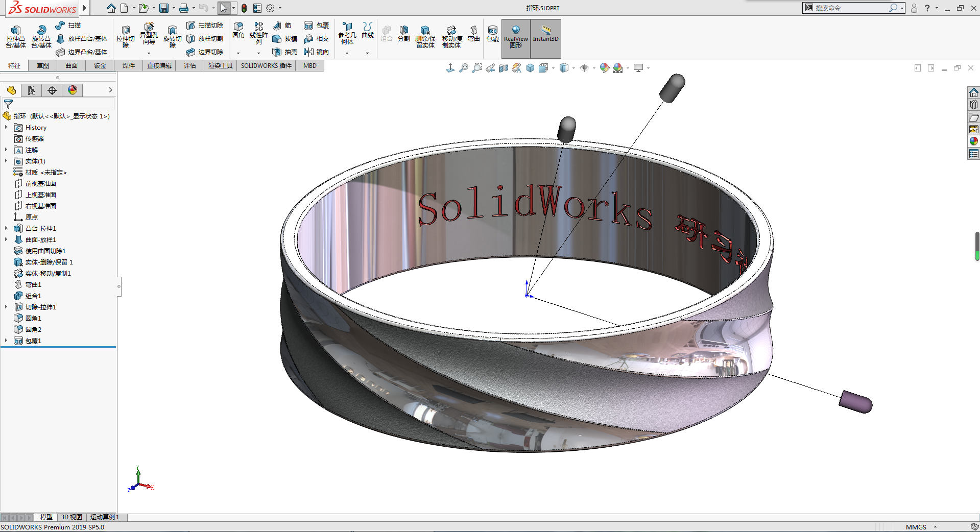Viewport: 980px width, 532px height.
Task: Switch to the 钣金 sheet metal tab
Action: (x=100, y=65)
